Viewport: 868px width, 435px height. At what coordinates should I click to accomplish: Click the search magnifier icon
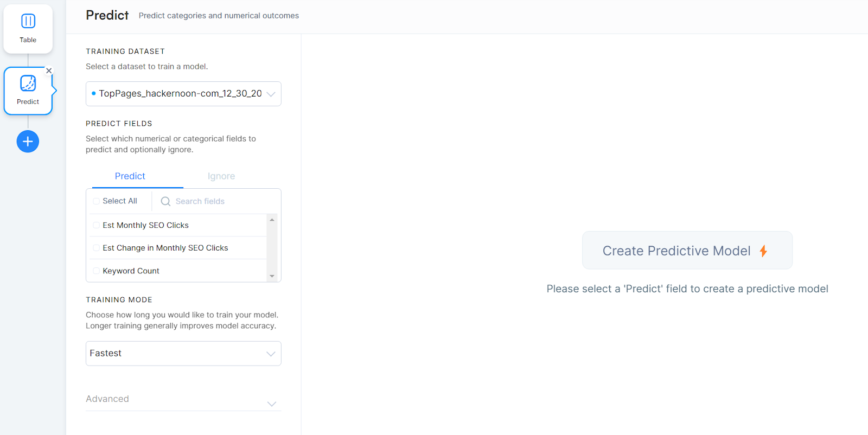(165, 201)
